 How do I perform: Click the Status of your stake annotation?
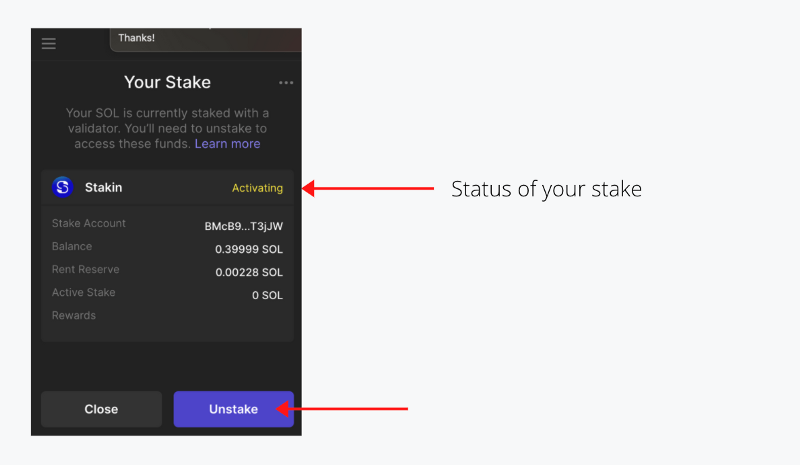546,189
